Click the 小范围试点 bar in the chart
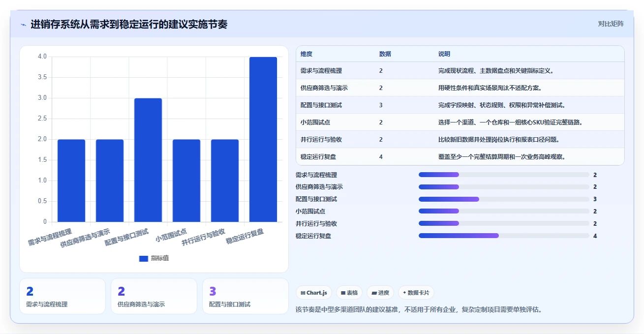 pos(186,181)
